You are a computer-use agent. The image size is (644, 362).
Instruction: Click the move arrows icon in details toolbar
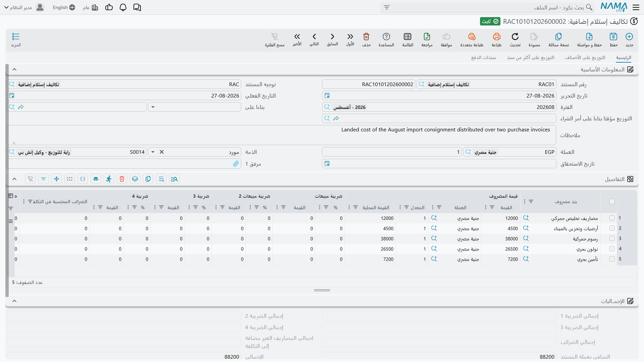pos(57,179)
